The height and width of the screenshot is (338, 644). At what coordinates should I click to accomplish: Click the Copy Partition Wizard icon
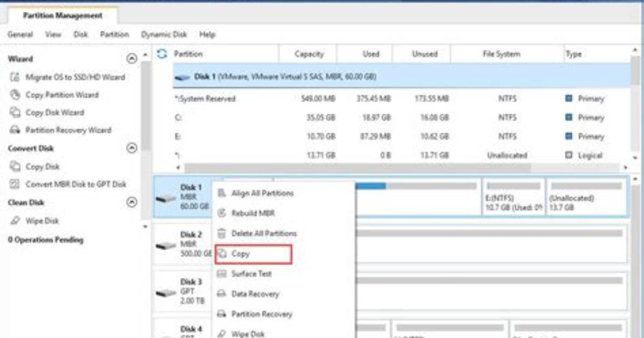coord(15,95)
